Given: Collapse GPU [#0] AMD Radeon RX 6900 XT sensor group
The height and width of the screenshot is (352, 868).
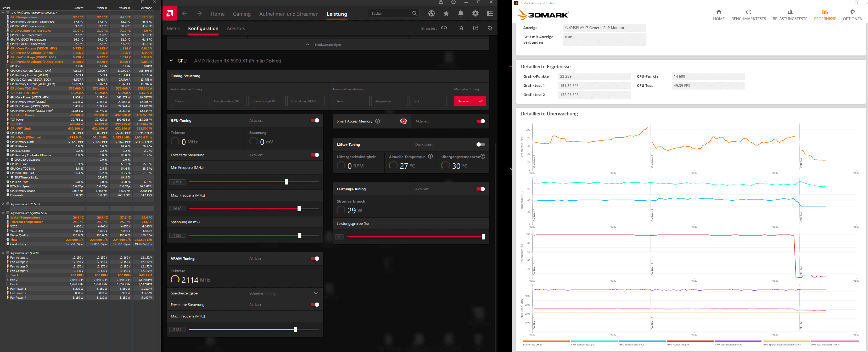Looking at the screenshot, I should 3,13.
